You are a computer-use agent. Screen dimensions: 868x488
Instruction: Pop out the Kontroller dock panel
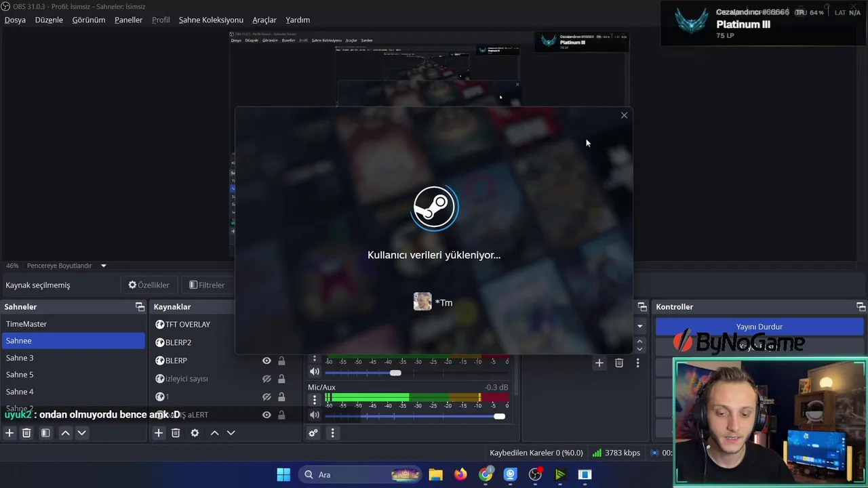coord(861,307)
